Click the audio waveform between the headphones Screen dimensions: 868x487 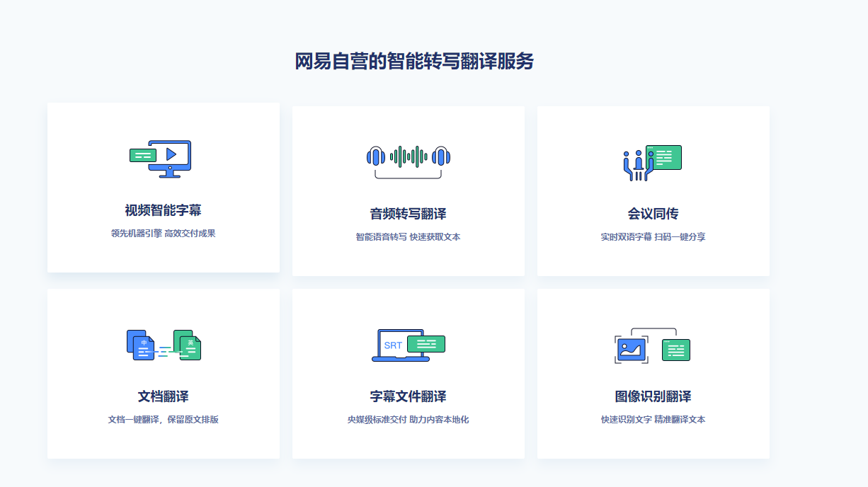[x=409, y=156]
